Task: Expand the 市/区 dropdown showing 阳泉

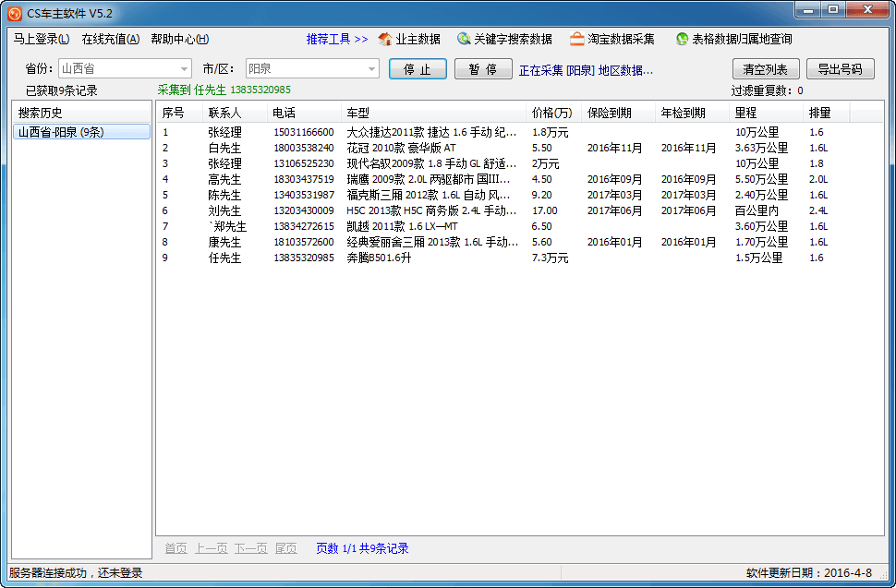Action: (371, 69)
